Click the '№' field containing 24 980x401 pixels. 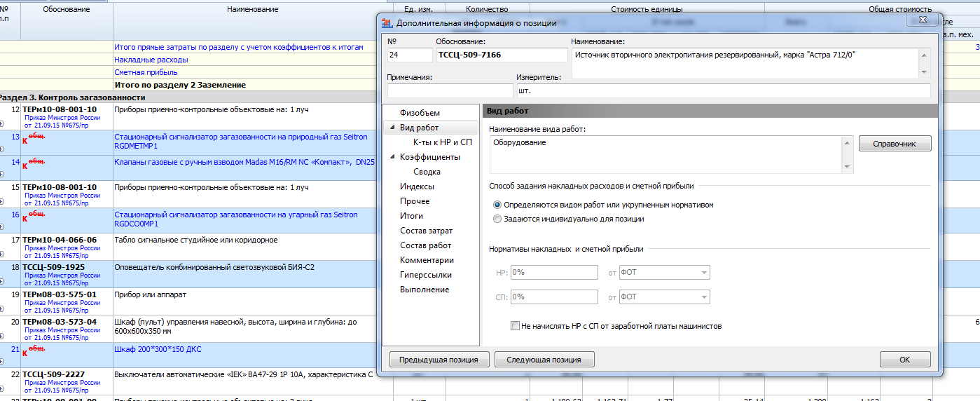(x=410, y=55)
